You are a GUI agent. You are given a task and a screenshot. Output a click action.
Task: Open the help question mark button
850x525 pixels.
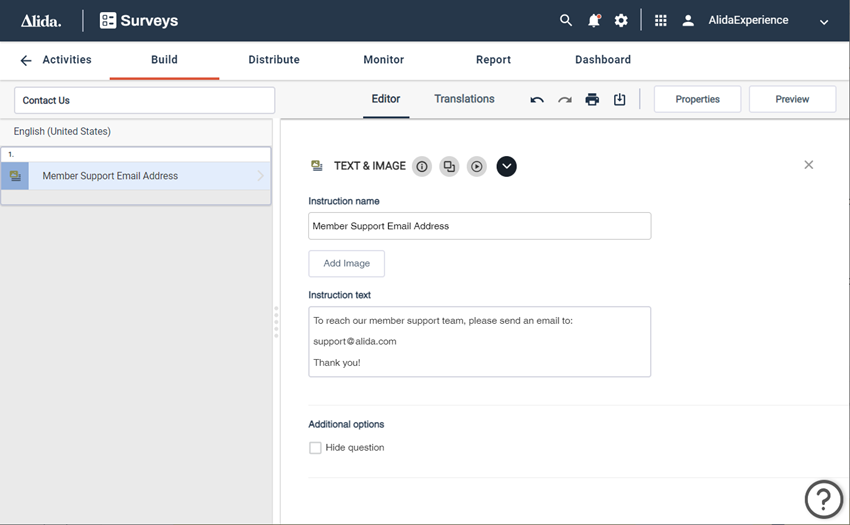[x=823, y=500]
